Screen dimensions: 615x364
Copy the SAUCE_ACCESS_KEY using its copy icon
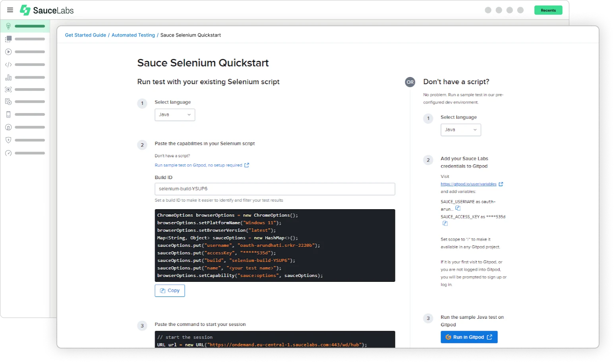[x=445, y=223]
